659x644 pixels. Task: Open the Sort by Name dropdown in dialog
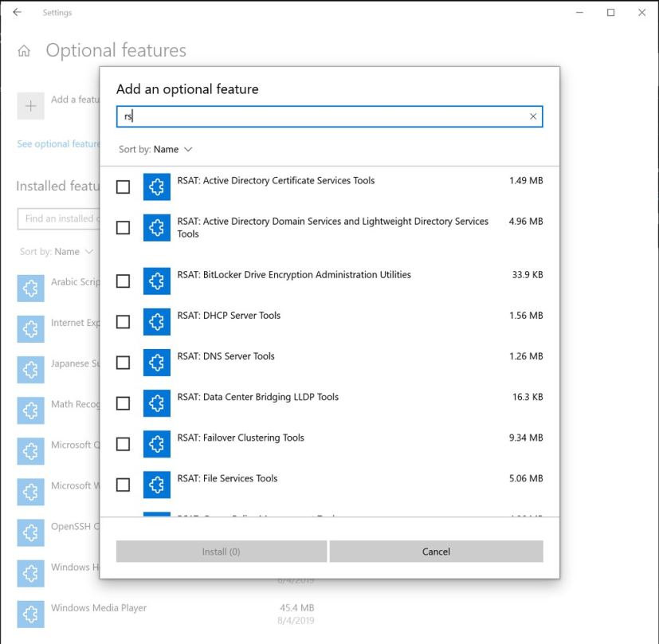pyautogui.click(x=155, y=149)
